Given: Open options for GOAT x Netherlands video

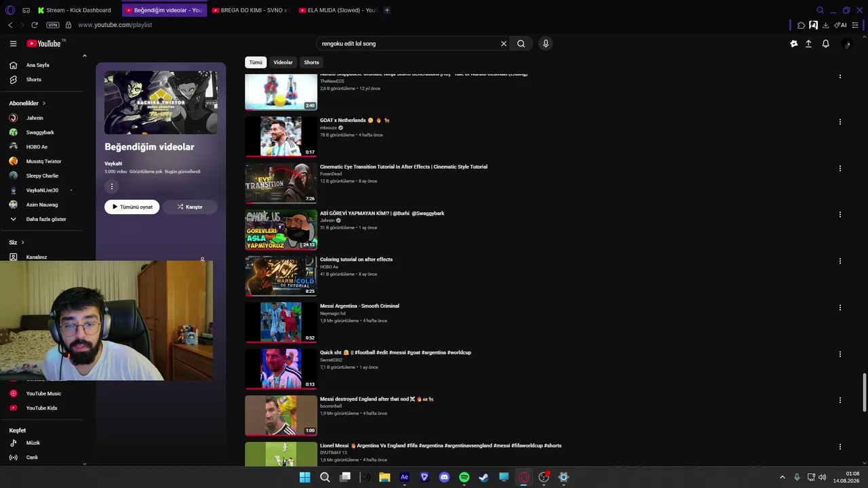Looking at the screenshot, I should coord(840,122).
